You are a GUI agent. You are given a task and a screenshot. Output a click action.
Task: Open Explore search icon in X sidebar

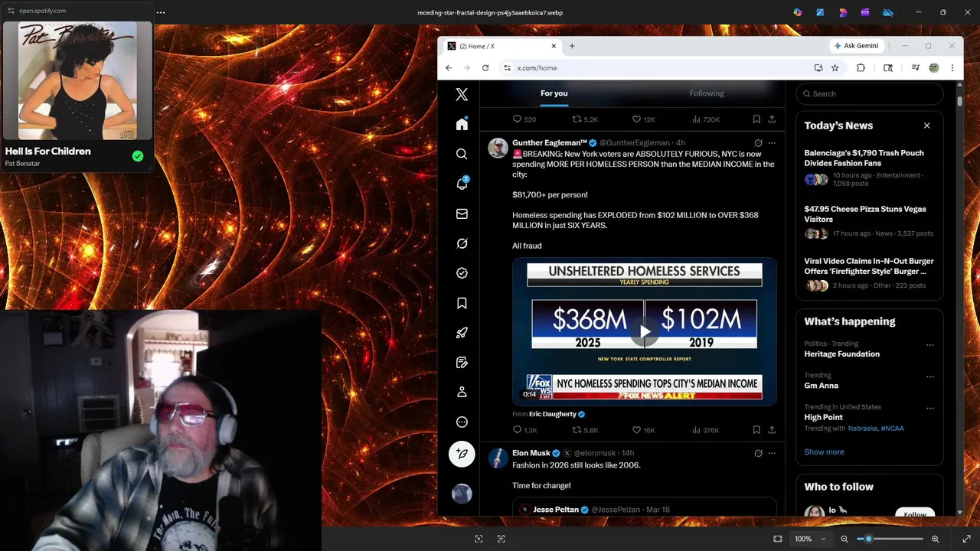(x=462, y=154)
